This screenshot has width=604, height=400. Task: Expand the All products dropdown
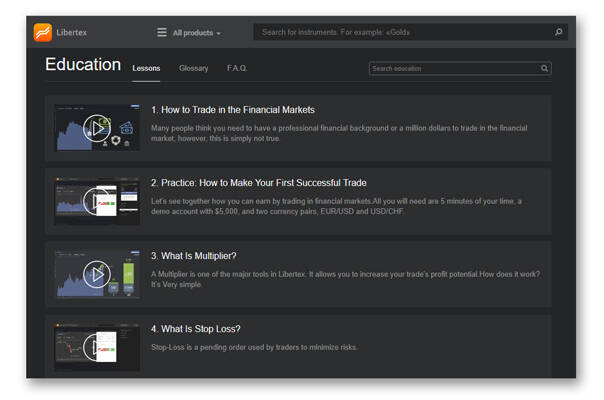197,33
